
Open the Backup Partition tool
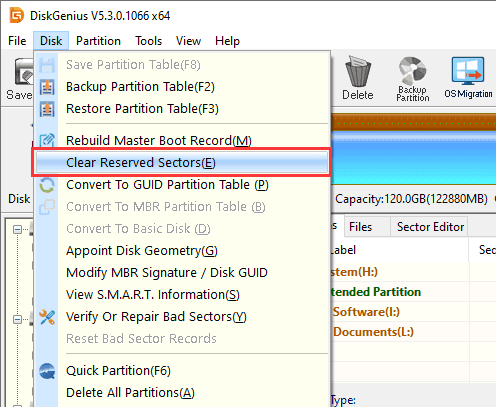tap(413, 79)
